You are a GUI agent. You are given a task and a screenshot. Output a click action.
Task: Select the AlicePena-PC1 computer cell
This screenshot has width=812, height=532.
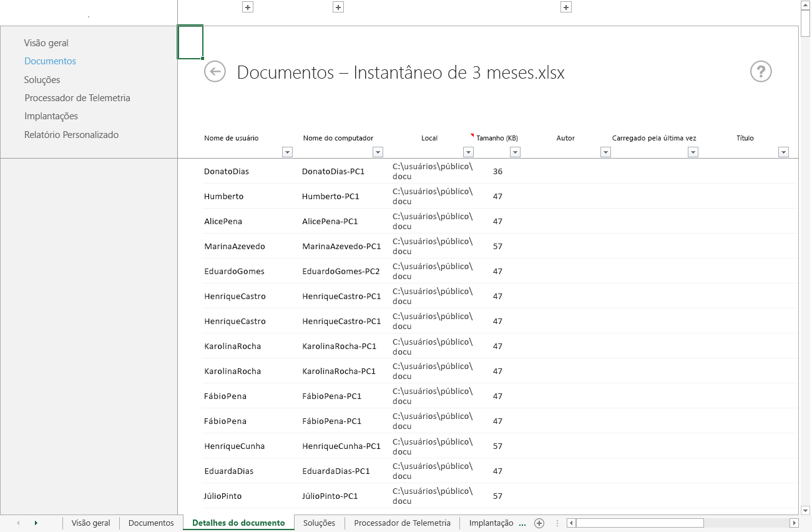pos(330,221)
